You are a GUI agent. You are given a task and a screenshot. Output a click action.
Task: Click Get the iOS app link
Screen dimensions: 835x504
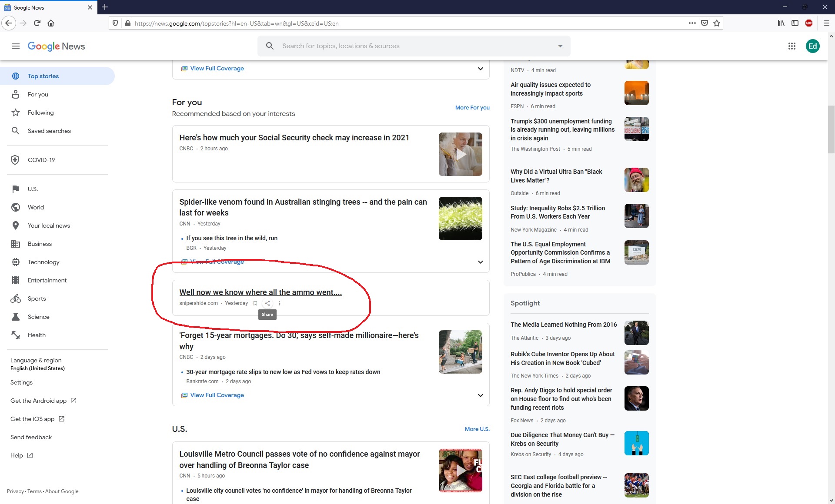(37, 419)
